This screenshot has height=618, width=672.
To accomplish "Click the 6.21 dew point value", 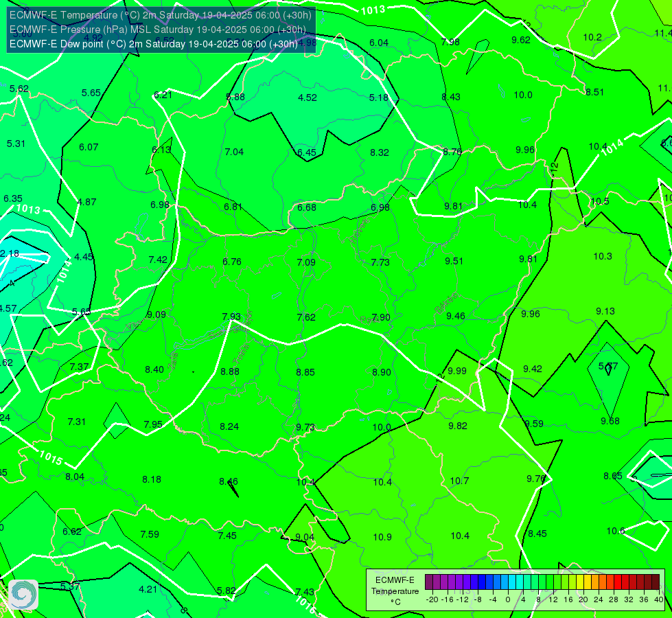I will coord(163,95).
